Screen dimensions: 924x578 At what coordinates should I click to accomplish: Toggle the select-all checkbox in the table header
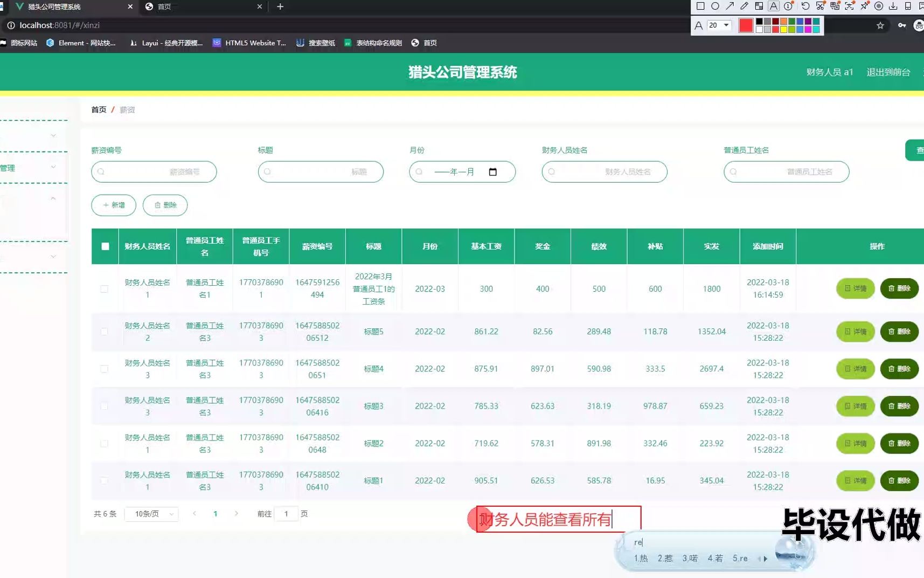tap(105, 246)
